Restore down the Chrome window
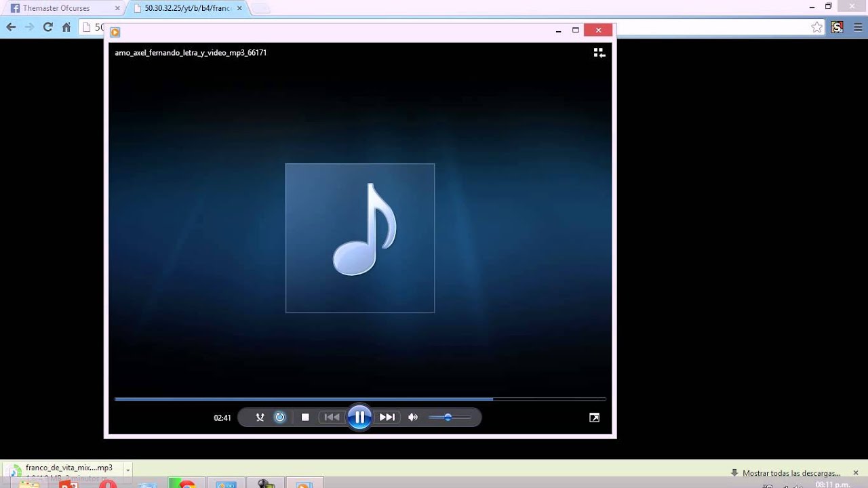868x488 pixels. [829, 7]
